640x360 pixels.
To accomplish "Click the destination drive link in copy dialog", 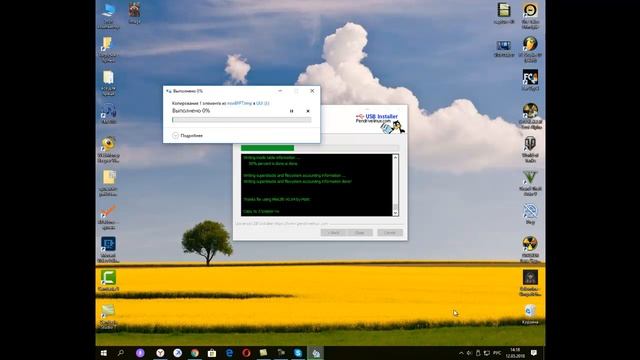I will pyautogui.click(x=263, y=103).
